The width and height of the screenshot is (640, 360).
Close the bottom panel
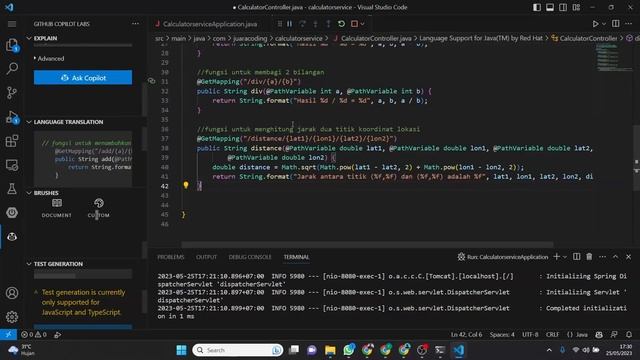(628, 256)
